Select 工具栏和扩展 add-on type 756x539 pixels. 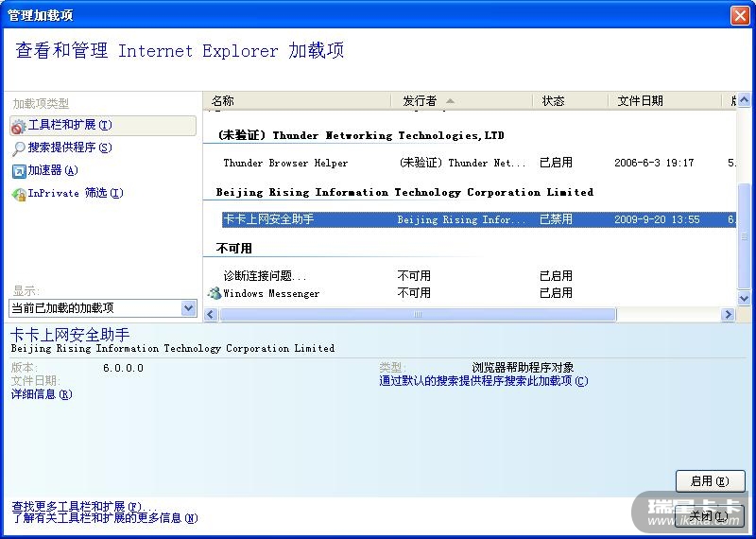(103, 126)
